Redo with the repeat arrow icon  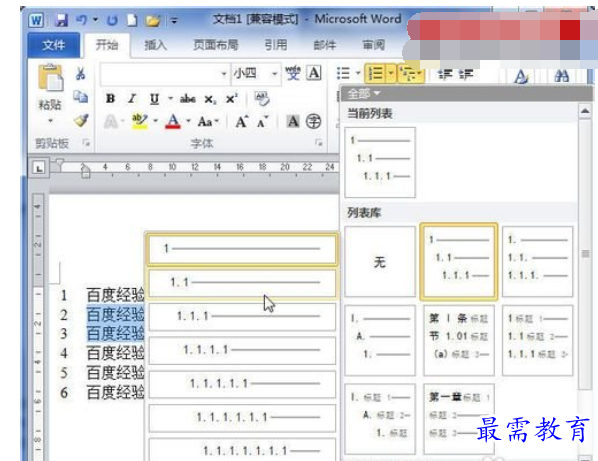(112, 20)
